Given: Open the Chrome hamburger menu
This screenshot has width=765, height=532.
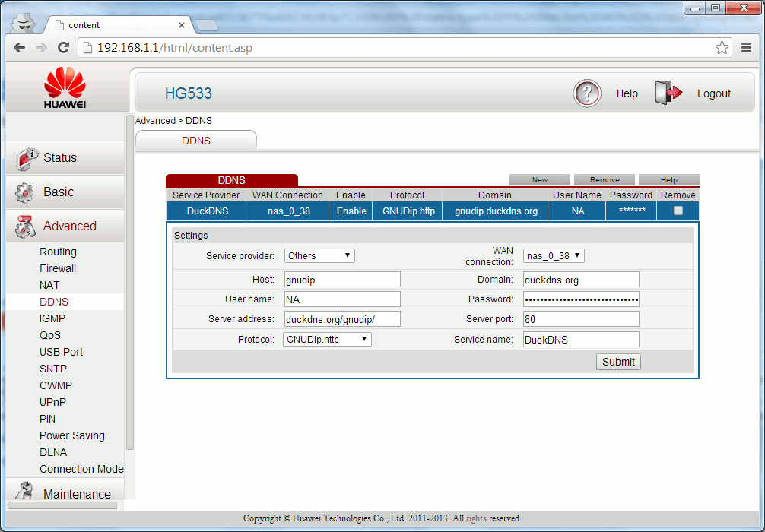Looking at the screenshot, I should (747, 48).
